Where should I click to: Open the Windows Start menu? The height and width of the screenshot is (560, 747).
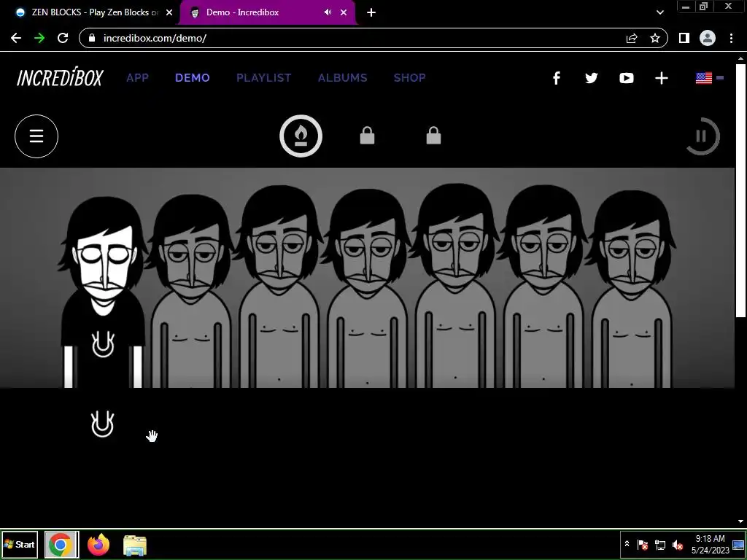pyautogui.click(x=20, y=544)
